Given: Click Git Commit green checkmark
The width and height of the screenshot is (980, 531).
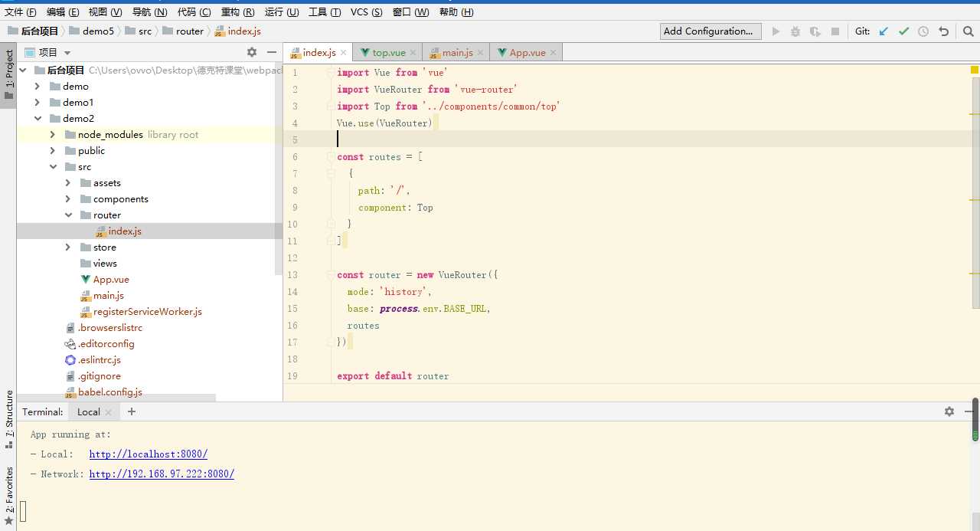Looking at the screenshot, I should (x=903, y=31).
